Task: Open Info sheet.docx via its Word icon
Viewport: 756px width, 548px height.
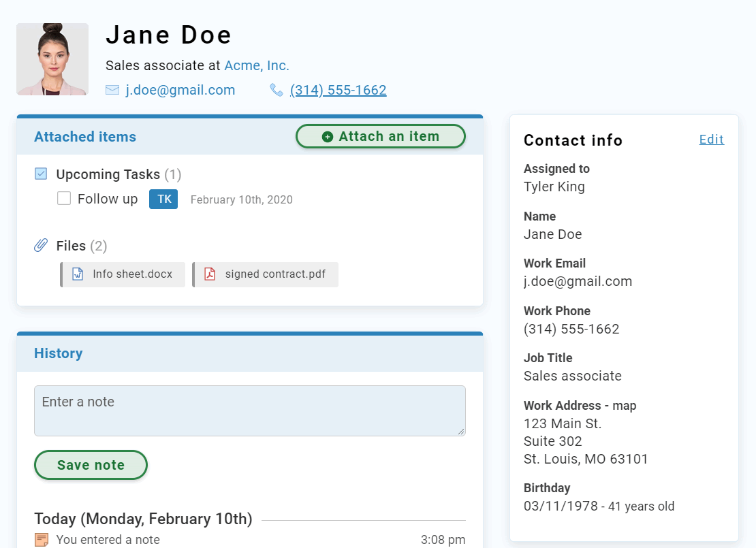Action: click(x=76, y=274)
